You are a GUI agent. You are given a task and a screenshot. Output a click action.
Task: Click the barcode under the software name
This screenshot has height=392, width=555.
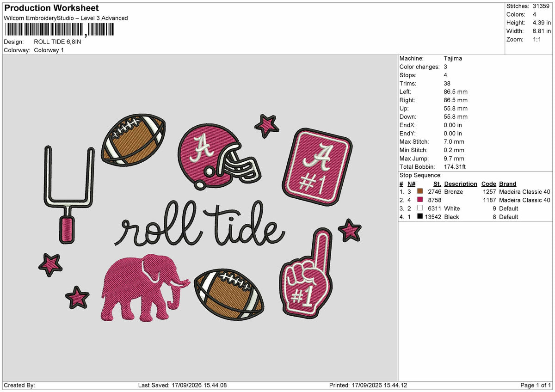point(59,30)
